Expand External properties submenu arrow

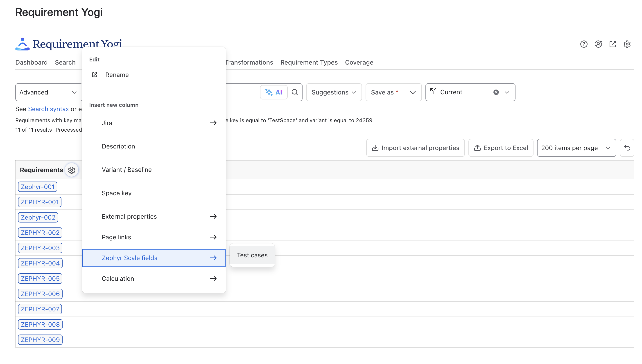213,216
